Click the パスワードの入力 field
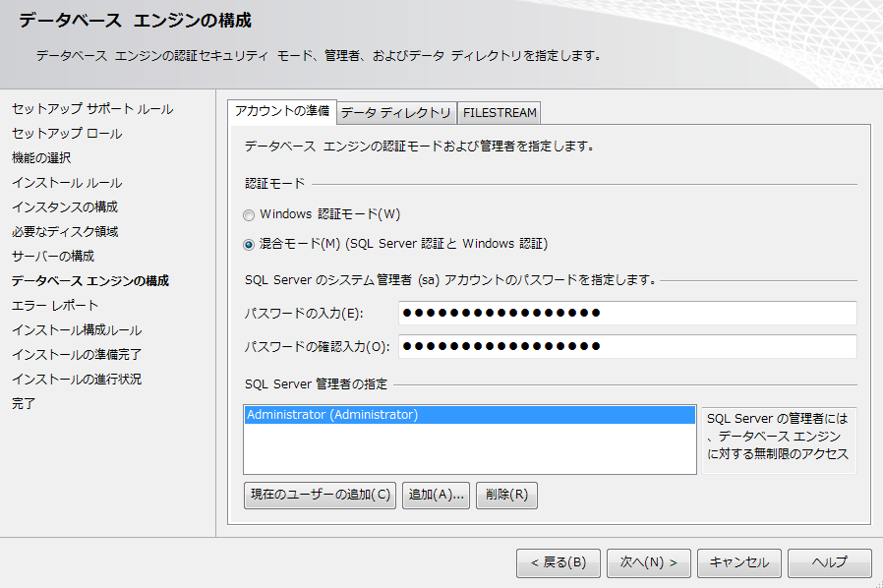The image size is (883, 588). tap(627, 313)
